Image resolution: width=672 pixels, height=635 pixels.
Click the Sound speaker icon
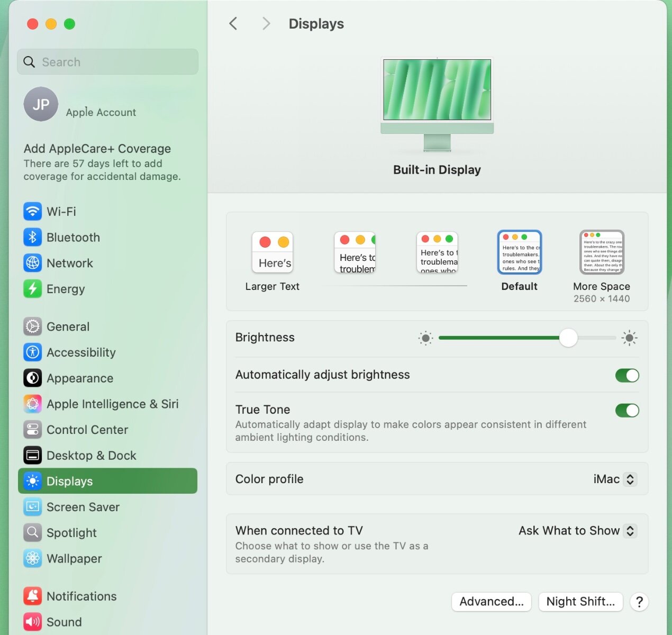[33, 622]
